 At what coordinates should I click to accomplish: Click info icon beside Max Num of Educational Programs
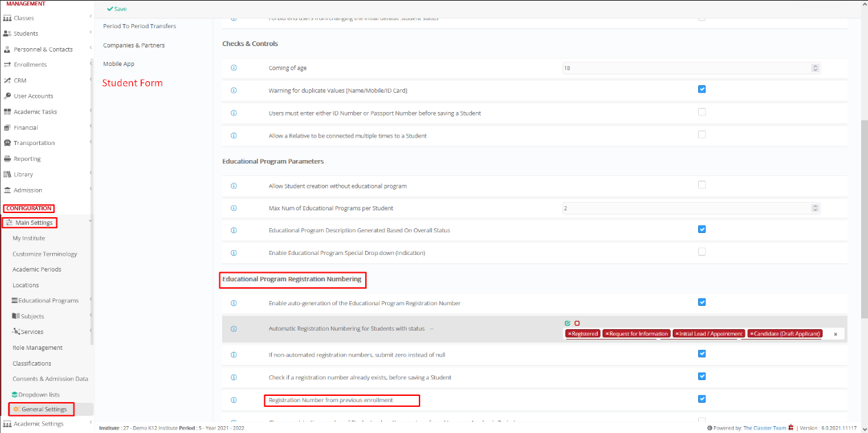pos(234,208)
